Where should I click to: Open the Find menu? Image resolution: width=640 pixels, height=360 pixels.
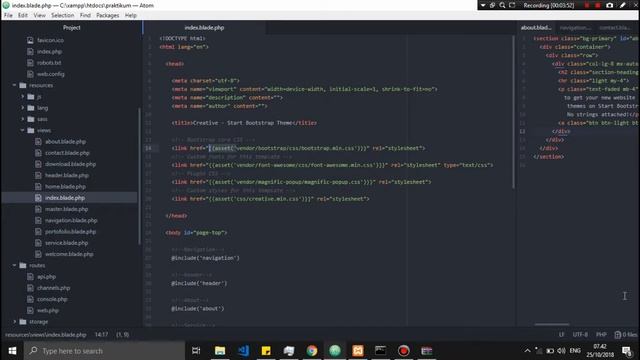click(x=85, y=15)
